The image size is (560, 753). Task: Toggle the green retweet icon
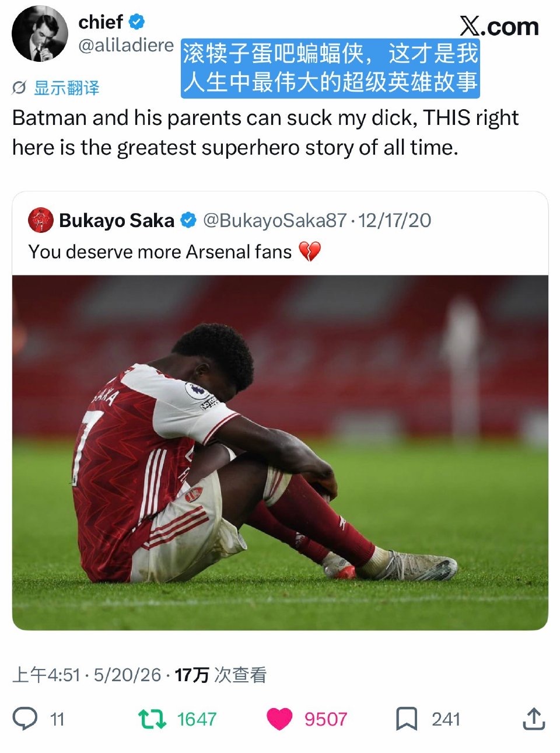pos(152,719)
